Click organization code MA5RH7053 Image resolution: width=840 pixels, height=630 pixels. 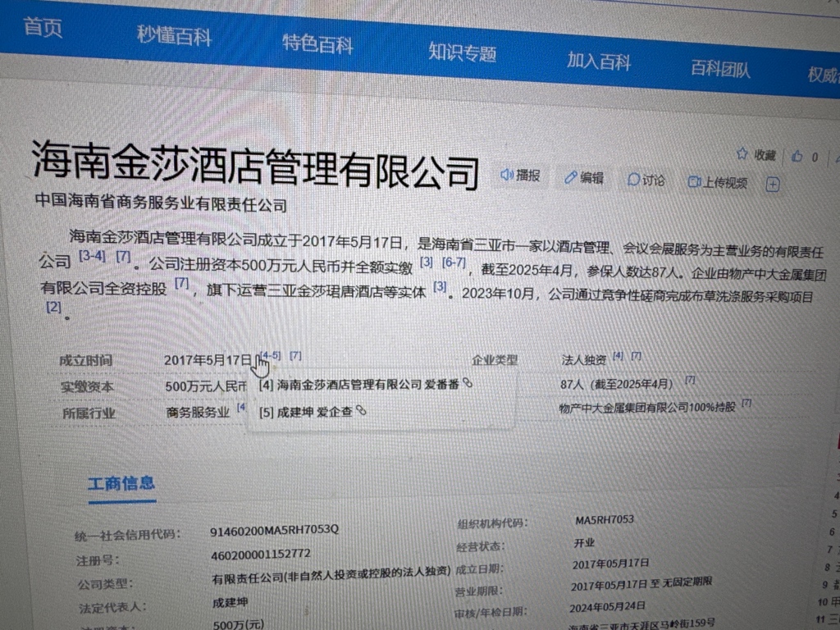pyautogui.click(x=605, y=519)
